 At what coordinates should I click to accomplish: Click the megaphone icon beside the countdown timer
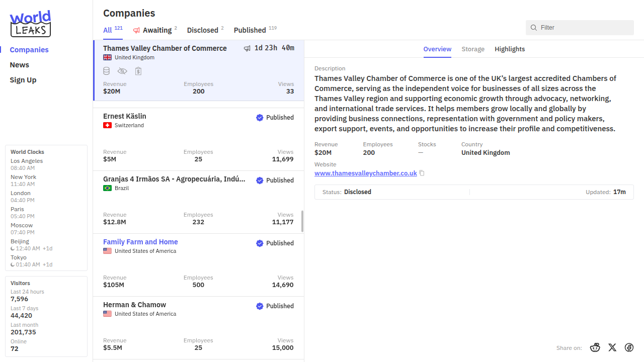(247, 48)
